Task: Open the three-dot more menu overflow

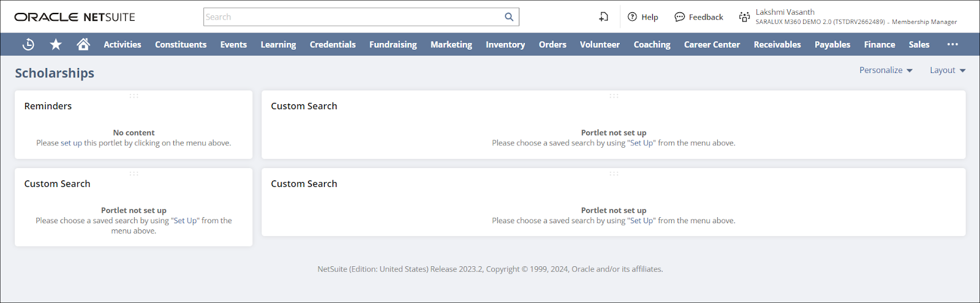Action: 952,44
